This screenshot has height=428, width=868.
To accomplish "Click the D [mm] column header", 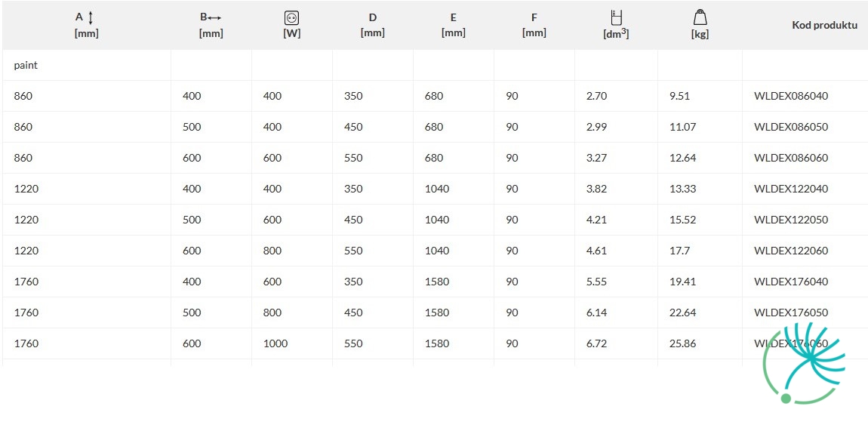I will pos(373,25).
